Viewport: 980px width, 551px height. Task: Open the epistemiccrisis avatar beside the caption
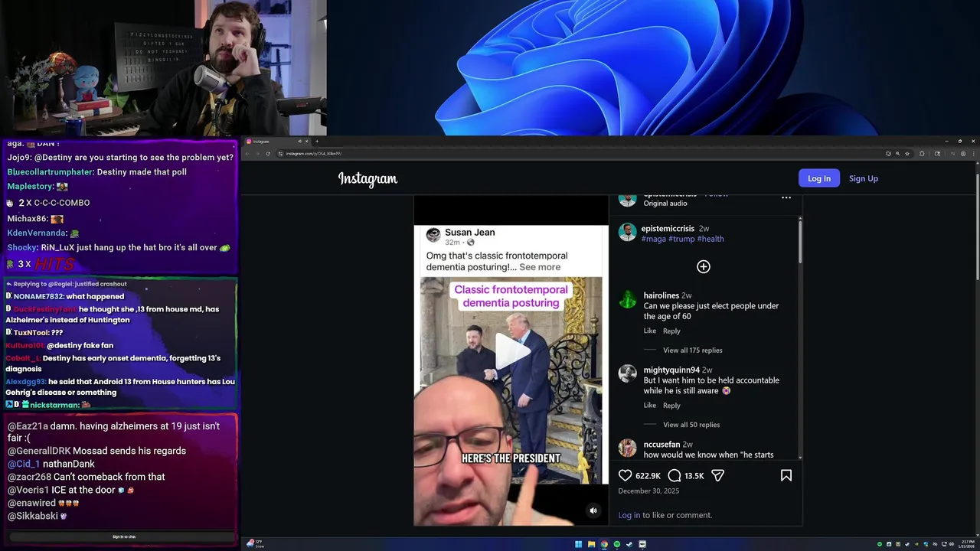tap(628, 233)
